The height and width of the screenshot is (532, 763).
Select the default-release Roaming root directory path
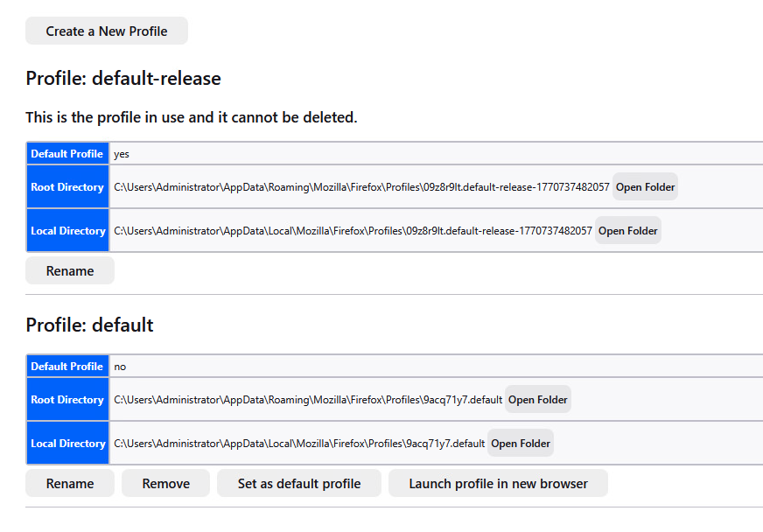click(x=361, y=187)
